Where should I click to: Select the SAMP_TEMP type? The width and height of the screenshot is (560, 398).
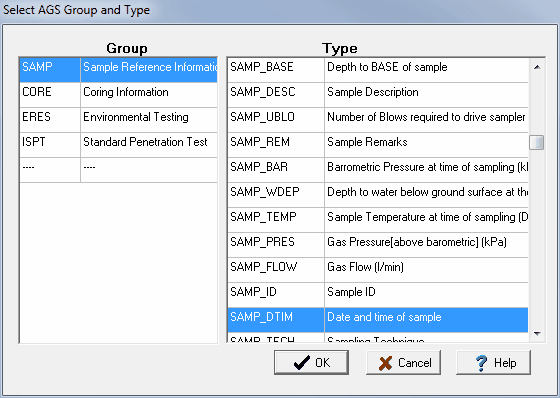pos(276,220)
